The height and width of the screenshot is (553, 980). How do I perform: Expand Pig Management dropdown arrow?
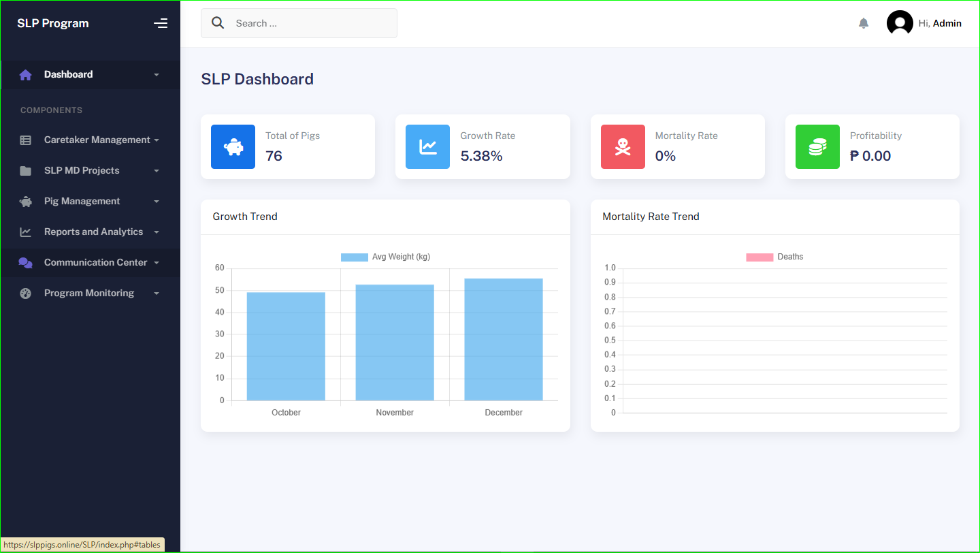pyautogui.click(x=157, y=202)
